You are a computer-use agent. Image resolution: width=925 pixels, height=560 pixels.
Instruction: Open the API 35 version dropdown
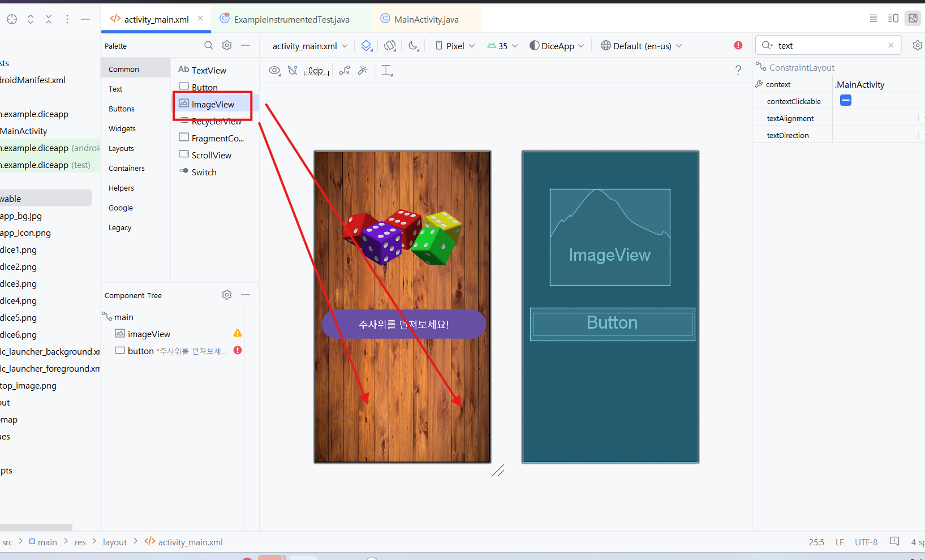point(502,46)
